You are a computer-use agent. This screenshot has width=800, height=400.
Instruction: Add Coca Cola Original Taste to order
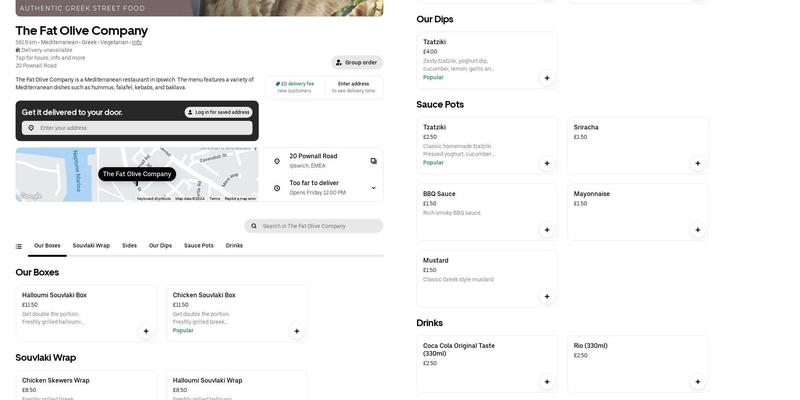[547, 381]
